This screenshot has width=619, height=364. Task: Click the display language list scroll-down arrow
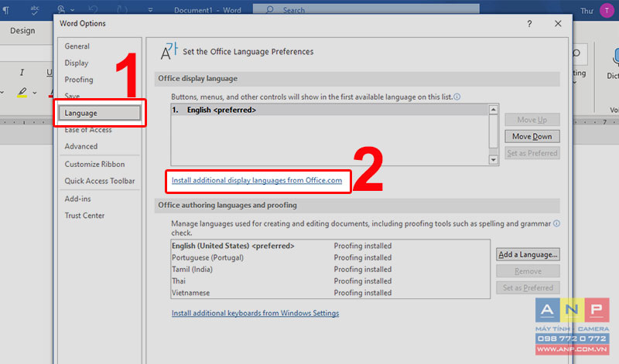click(494, 160)
